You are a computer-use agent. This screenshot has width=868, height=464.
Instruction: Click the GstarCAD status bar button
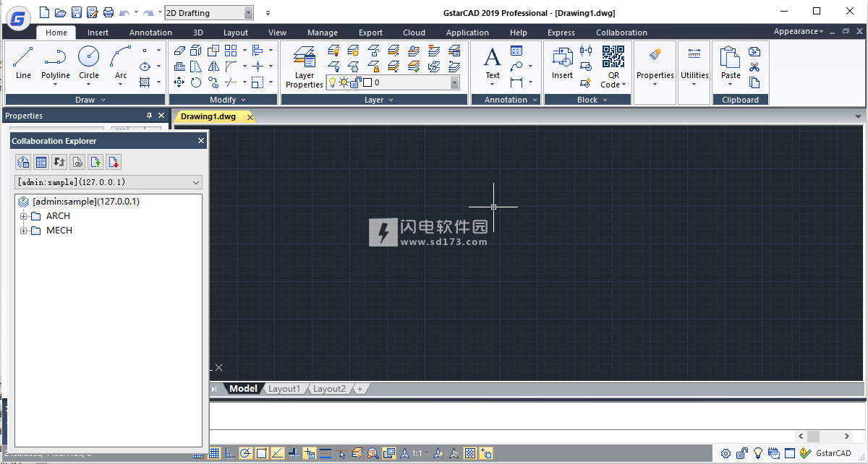(833, 453)
